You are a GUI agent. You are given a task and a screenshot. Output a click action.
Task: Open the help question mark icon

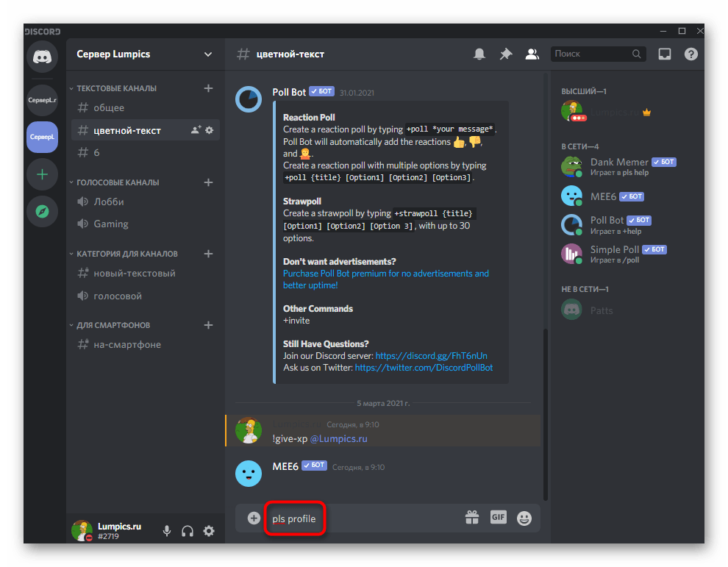pos(690,54)
